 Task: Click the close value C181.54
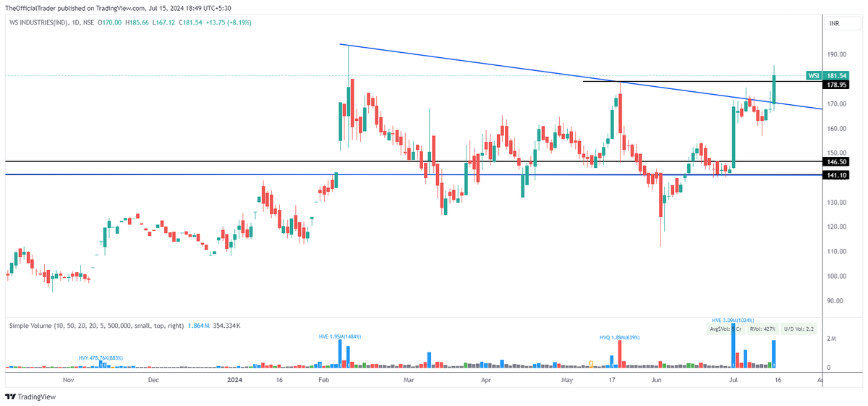(191, 24)
